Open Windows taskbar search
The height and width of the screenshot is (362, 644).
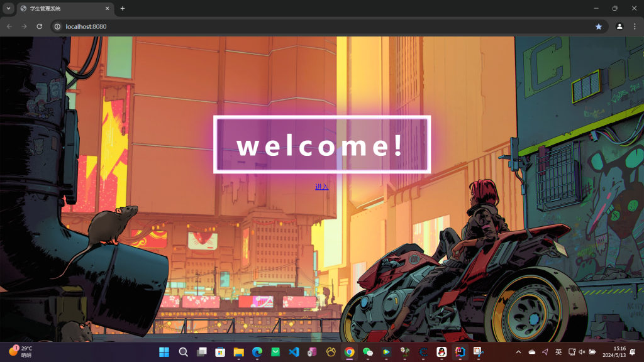(x=183, y=352)
